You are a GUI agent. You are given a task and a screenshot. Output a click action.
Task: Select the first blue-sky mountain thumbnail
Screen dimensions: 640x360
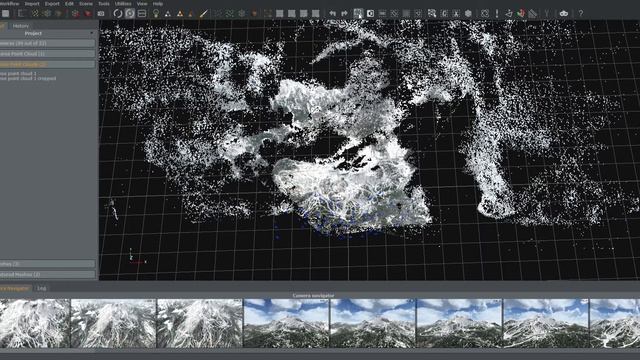click(286, 323)
